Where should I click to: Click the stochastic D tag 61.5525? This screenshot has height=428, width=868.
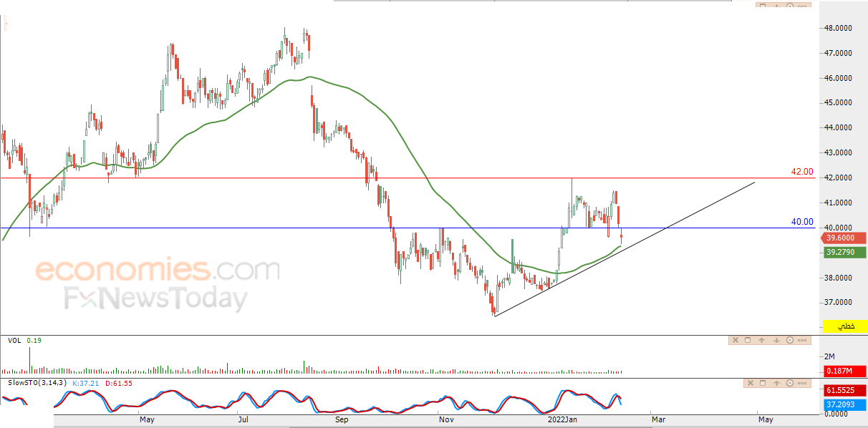[845, 391]
